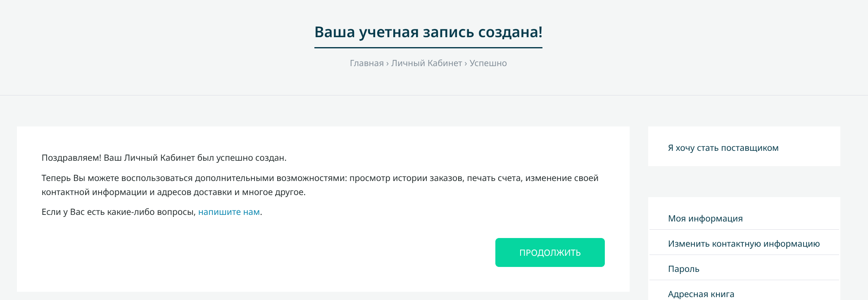Choose 'Изменить контактную информацию' sidebar item
The image size is (868, 300).
click(x=744, y=244)
